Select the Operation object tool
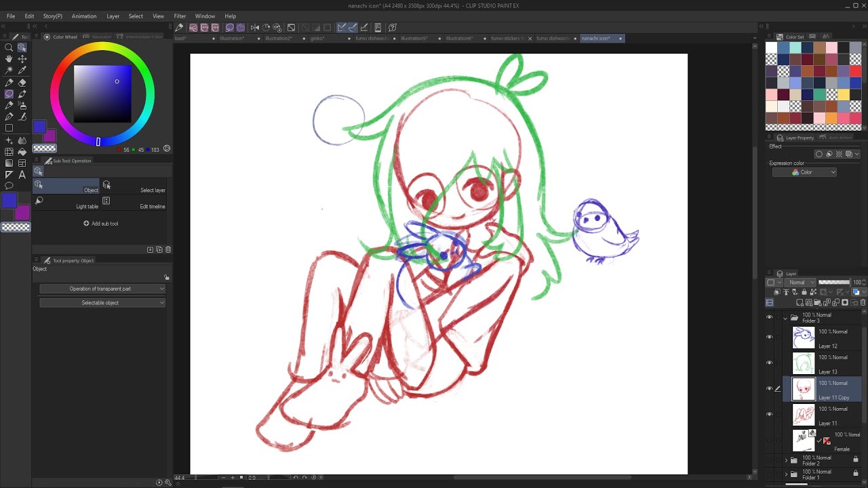The width and height of the screenshot is (868, 488). [22, 47]
